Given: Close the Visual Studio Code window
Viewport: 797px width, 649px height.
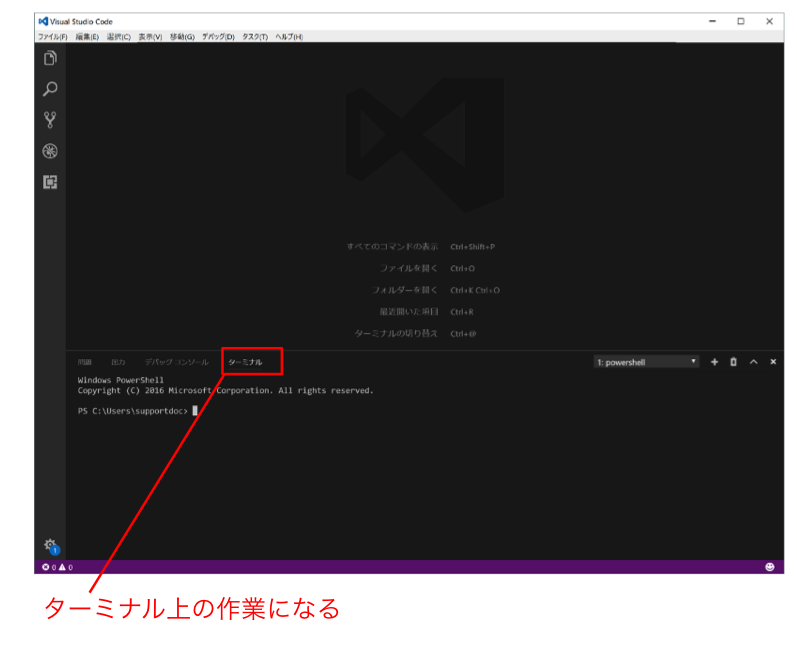Looking at the screenshot, I should coord(770,21).
